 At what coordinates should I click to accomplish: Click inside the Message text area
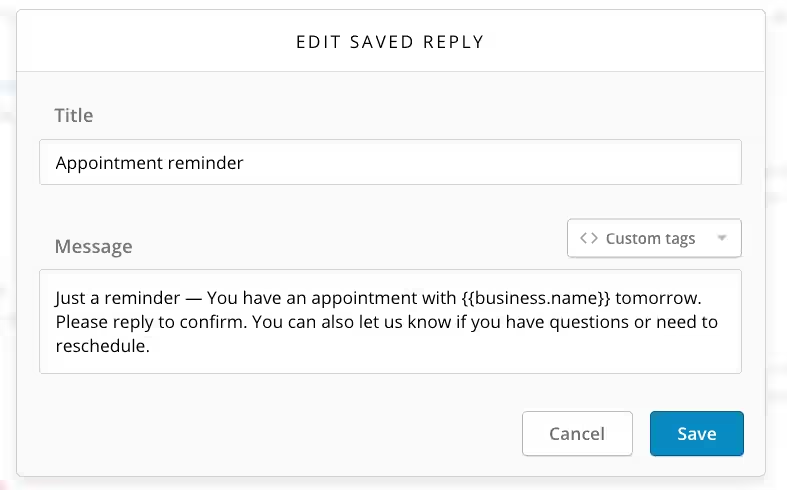click(390, 321)
